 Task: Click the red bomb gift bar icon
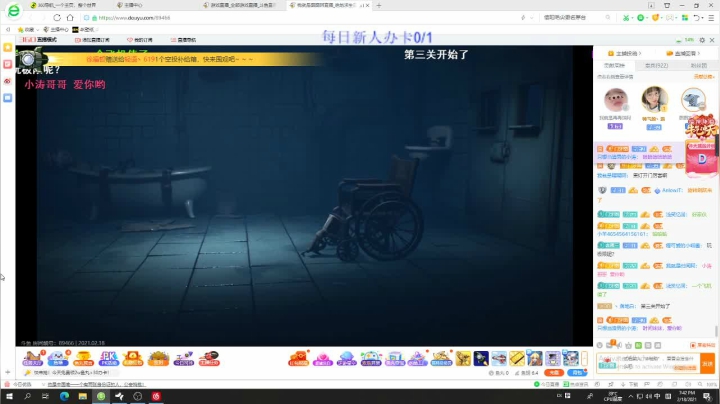coord(209,358)
